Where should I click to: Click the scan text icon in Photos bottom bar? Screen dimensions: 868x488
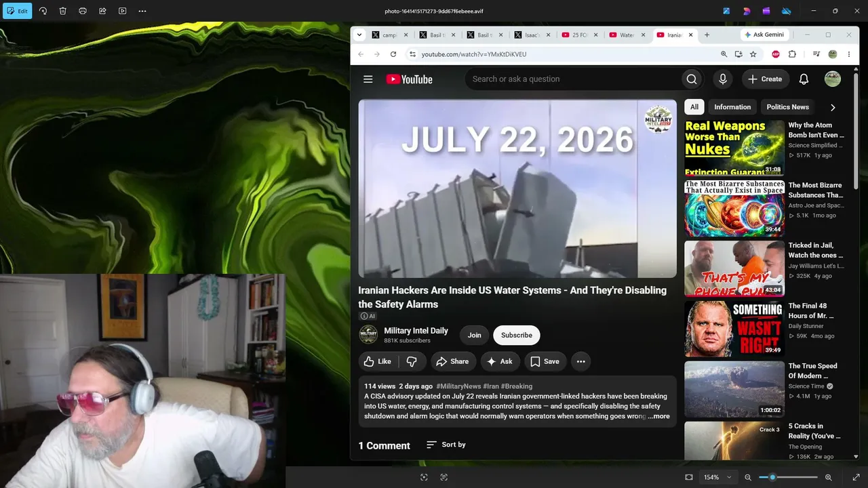click(444, 477)
